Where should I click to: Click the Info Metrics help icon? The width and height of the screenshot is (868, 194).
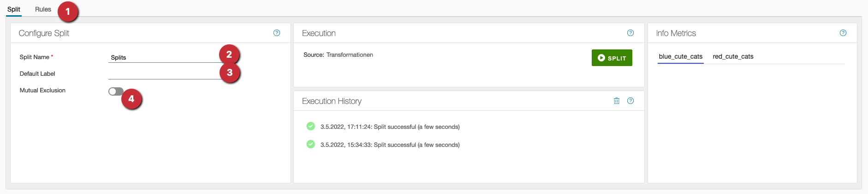point(843,33)
